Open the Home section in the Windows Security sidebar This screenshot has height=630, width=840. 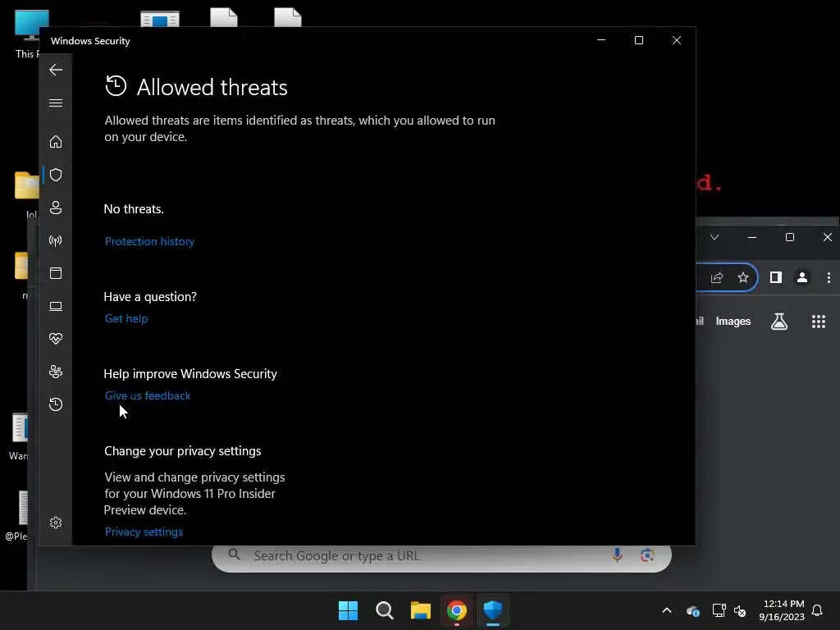[56, 141]
